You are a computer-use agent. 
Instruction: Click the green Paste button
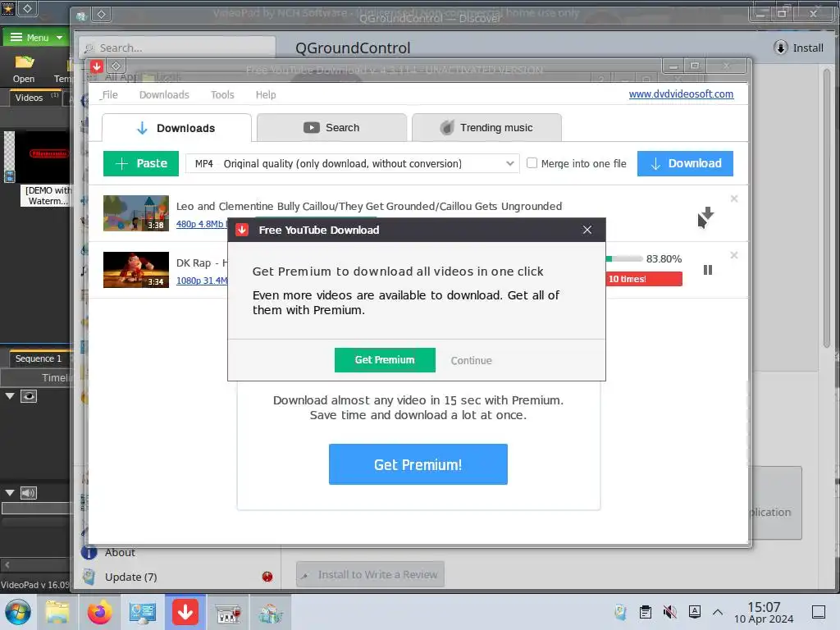click(x=141, y=163)
